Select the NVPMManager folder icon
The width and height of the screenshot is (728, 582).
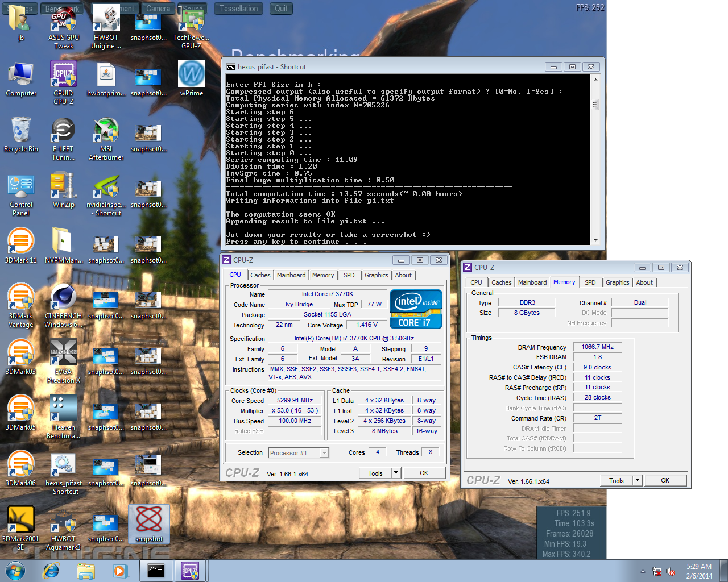(x=64, y=246)
